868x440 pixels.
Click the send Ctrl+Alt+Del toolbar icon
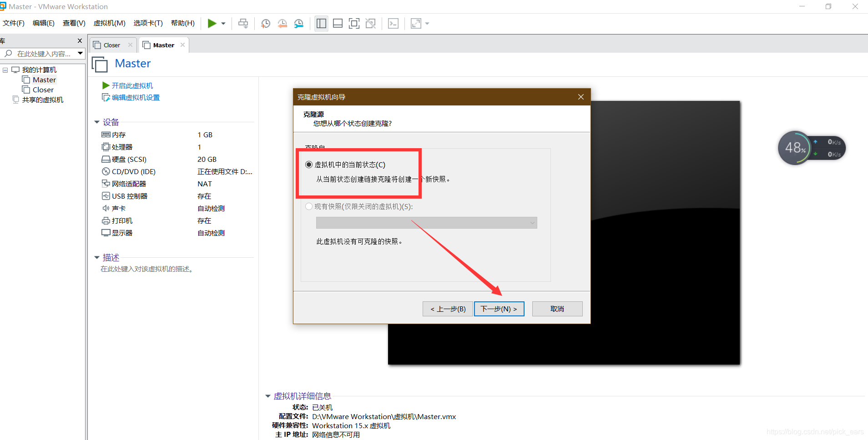243,24
